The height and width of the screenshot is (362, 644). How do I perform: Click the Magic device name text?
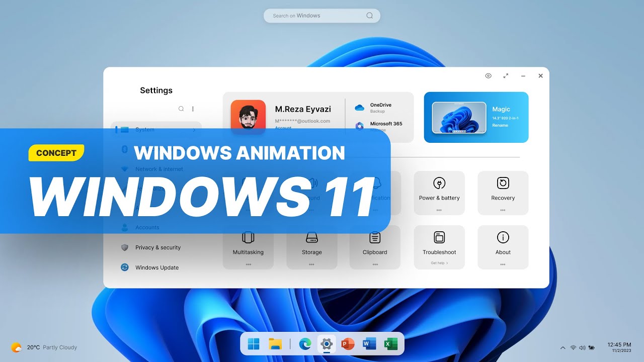(501, 109)
